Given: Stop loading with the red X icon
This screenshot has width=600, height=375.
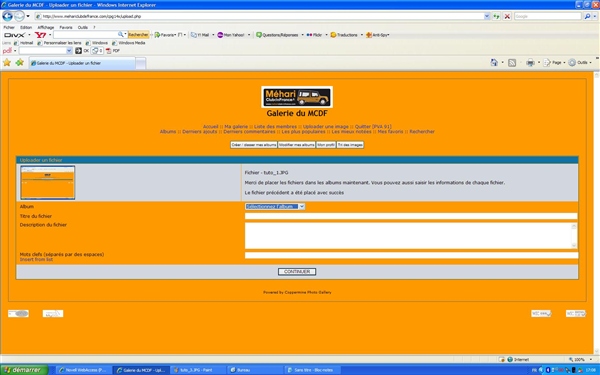Looking at the screenshot, I should click(507, 16).
